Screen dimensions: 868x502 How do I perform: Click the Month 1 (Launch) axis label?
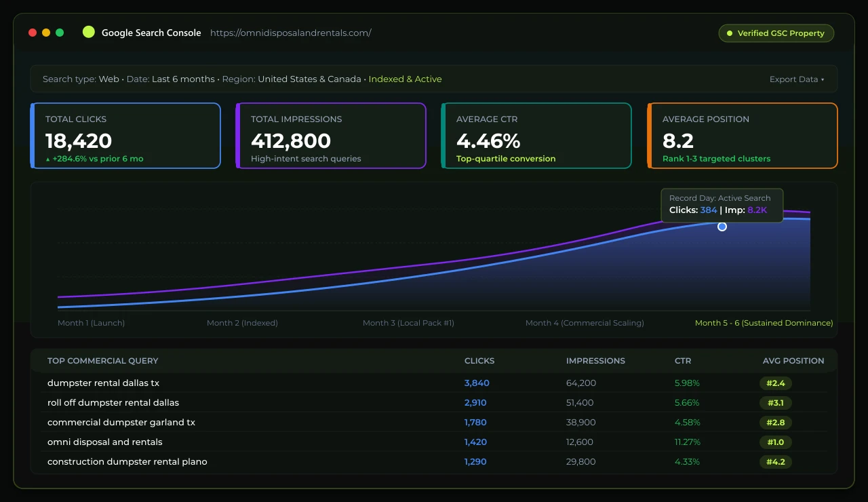(x=92, y=323)
